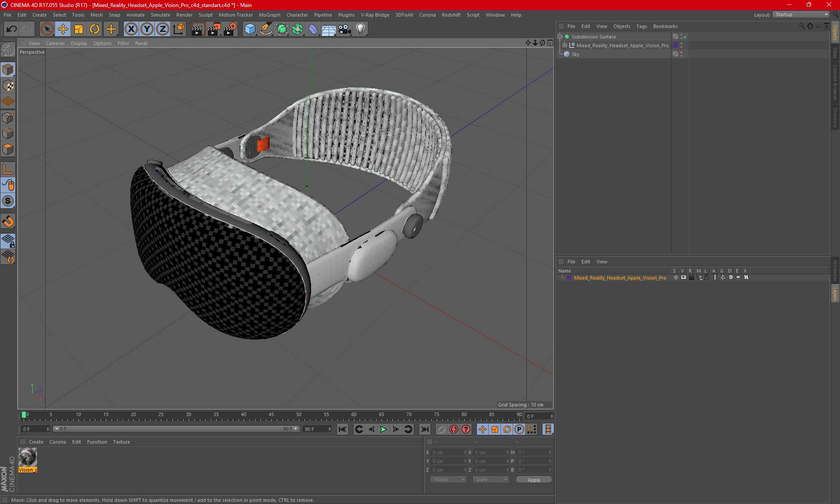Toggle X-axis lock icon

pyautogui.click(x=131, y=29)
